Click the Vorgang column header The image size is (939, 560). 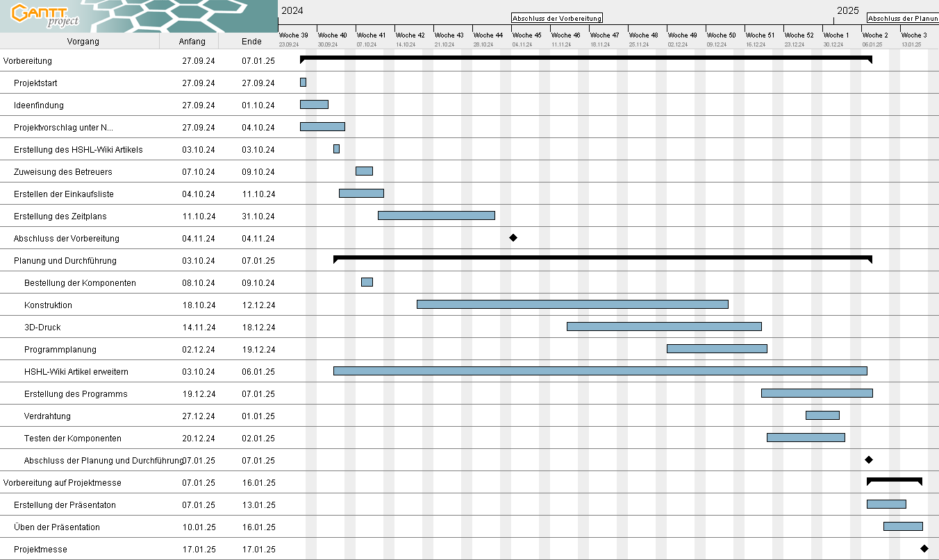click(x=83, y=42)
